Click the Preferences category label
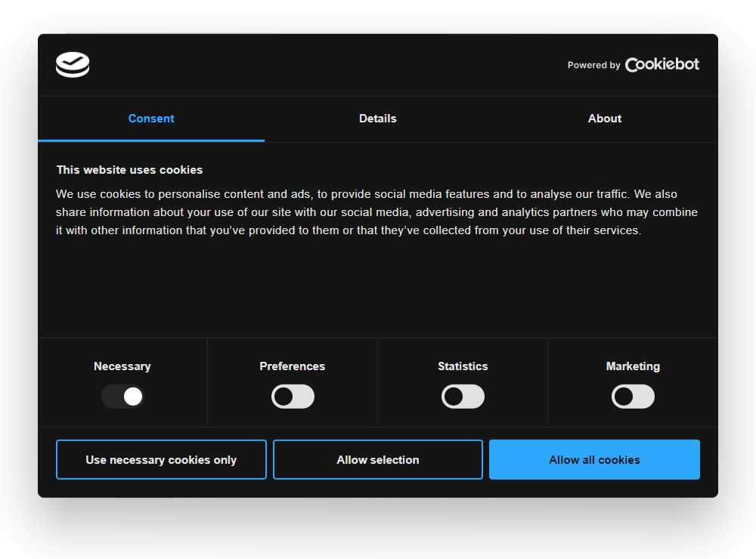 click(x=293, y=366)
